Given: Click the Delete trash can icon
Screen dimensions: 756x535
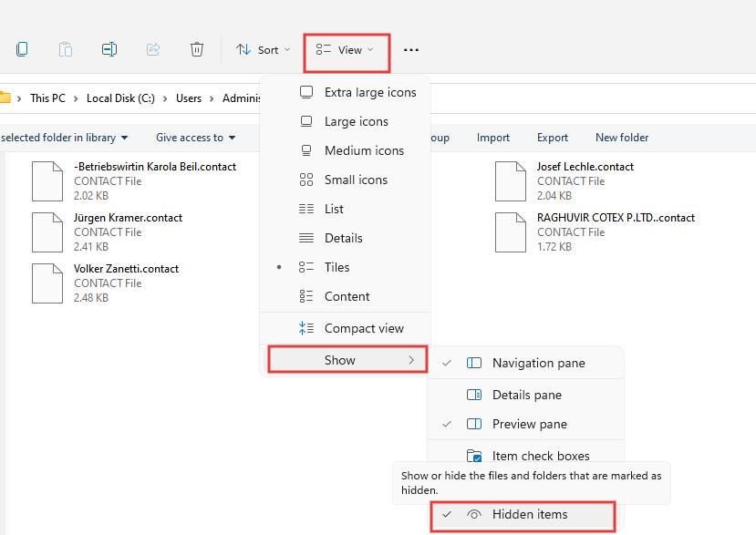Looking at the screenshot, I should click(197, 49).
